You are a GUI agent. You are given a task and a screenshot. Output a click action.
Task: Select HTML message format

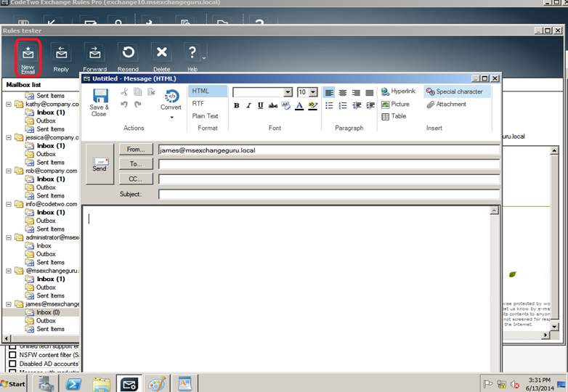[x=207, y=91]
